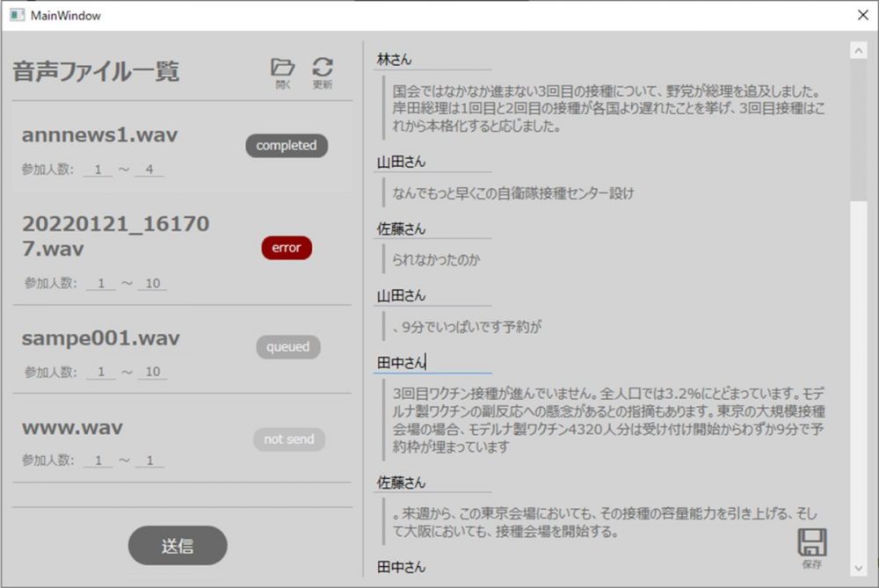The width and height of the screenshot is (879, 588).
Task: Click the not send status badge
Action: click(x=289, y=439)
